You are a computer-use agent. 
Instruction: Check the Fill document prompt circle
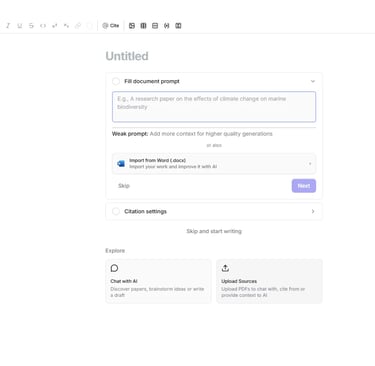pos(116,81)
